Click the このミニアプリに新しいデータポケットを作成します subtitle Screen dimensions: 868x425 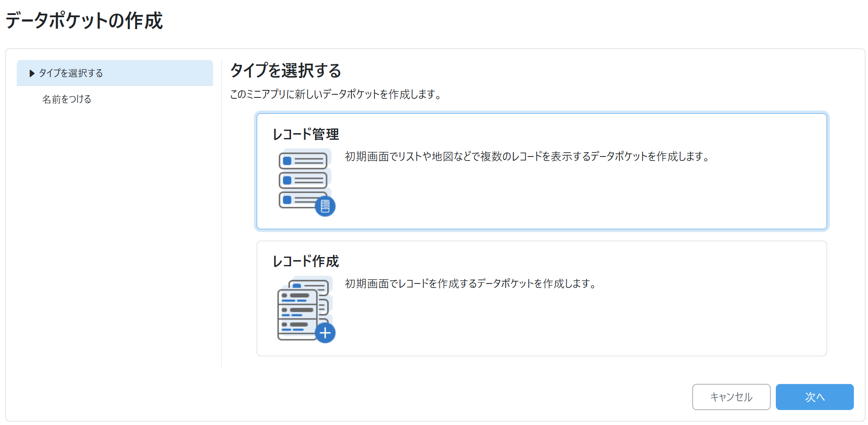coord(336,94)
